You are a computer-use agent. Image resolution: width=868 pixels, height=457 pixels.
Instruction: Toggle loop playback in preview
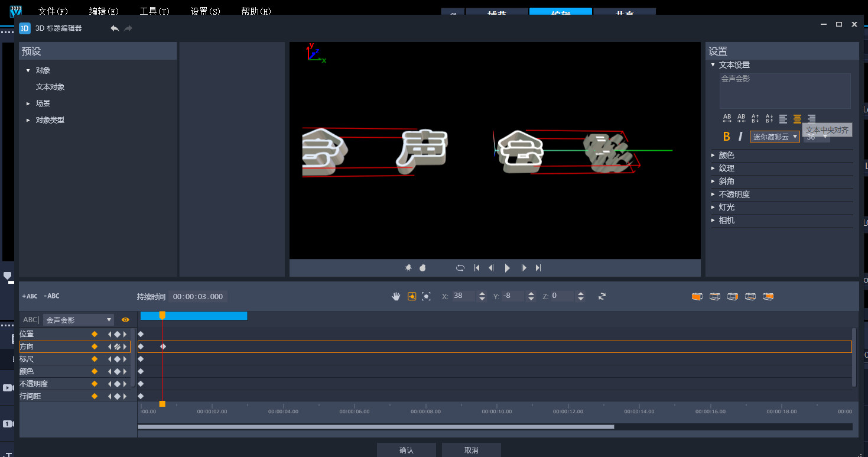click(460, 268)
